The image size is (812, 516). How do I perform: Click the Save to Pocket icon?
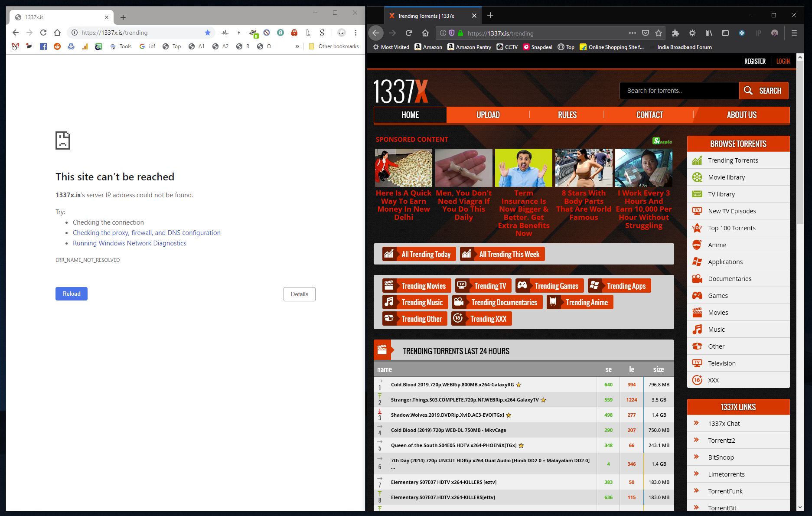tap(646, 33)
